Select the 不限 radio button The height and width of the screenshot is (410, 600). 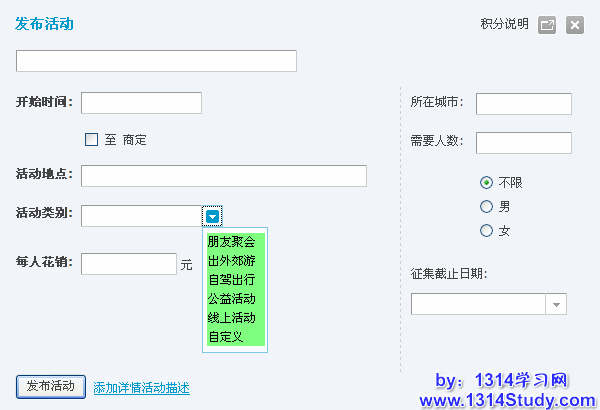tap(487, 182)
